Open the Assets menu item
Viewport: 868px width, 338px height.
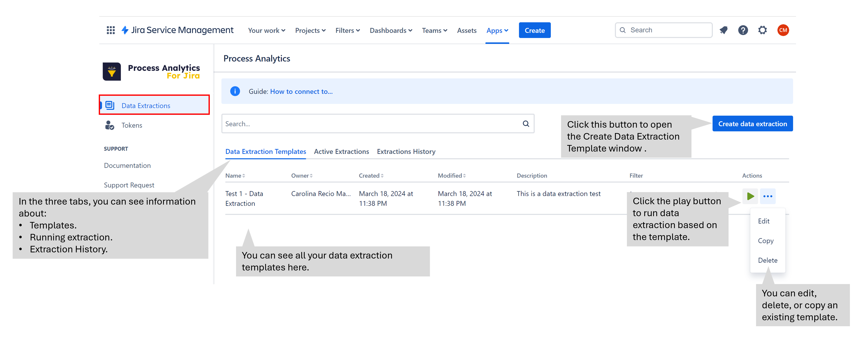click(x=467, y=31)
